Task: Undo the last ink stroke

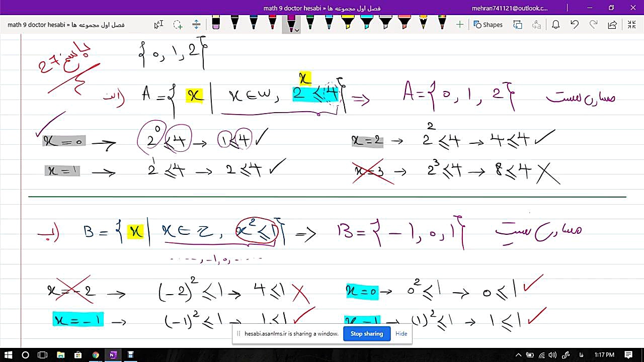Action: tap(575, 24)
